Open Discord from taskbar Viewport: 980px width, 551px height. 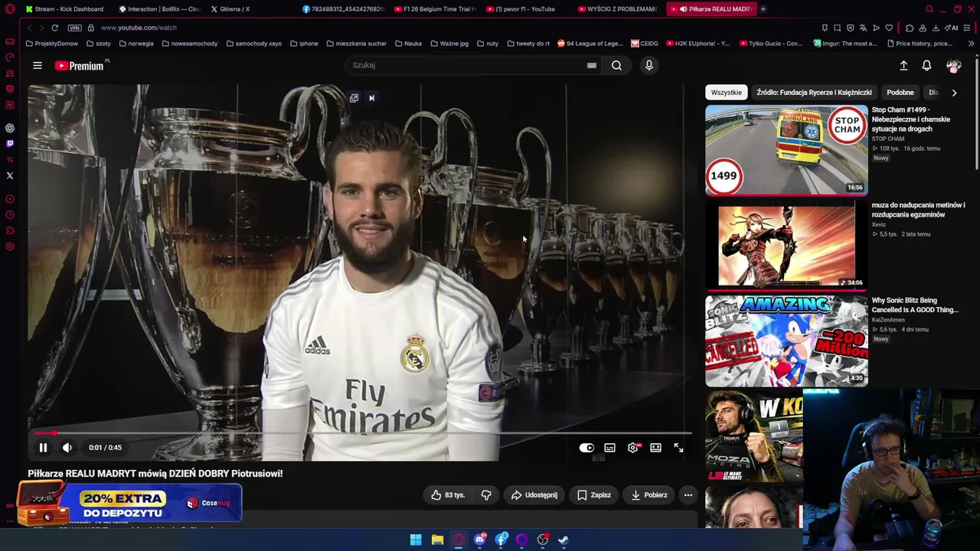tap(480, 540)
